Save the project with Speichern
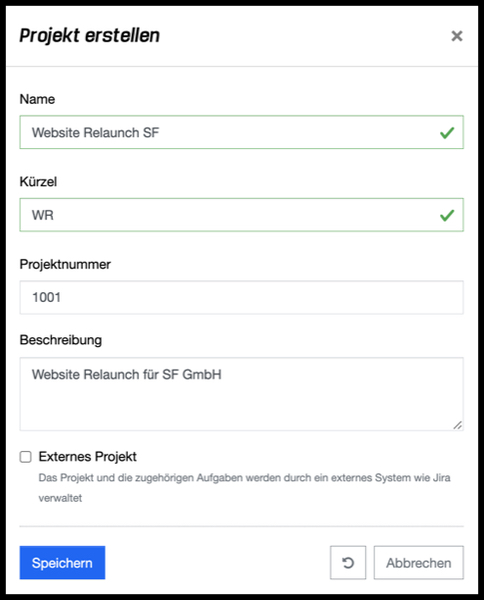Viewport: 484px width, 600px height. coord(62,562)
